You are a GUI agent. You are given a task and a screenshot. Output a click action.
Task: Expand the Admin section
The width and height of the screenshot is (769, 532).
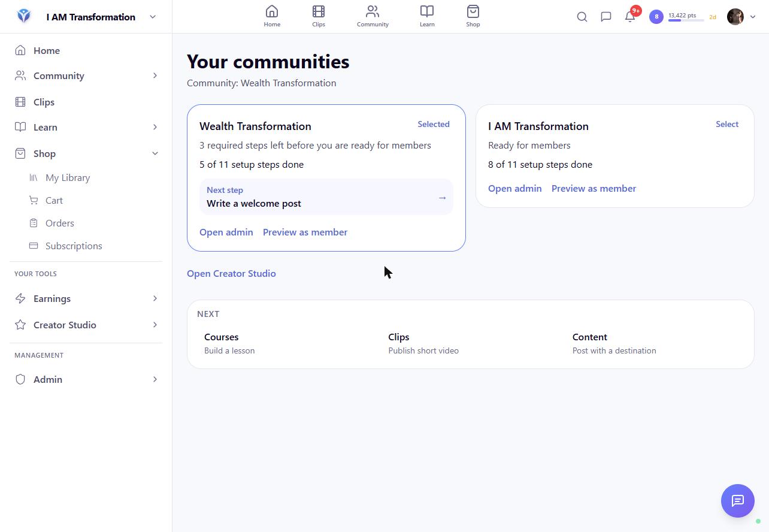pyautogui.click(x=155, y=379)
